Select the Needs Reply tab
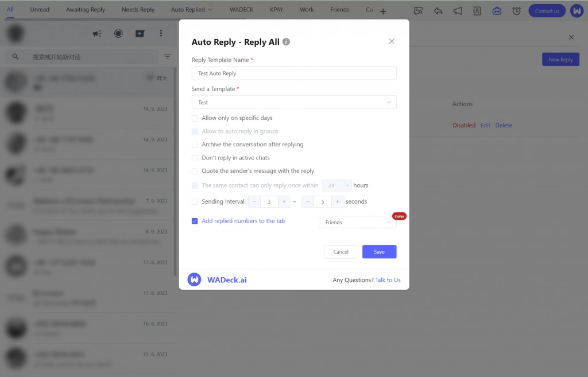The height and width of the screenshot is (377, 588). click(138, 9)
